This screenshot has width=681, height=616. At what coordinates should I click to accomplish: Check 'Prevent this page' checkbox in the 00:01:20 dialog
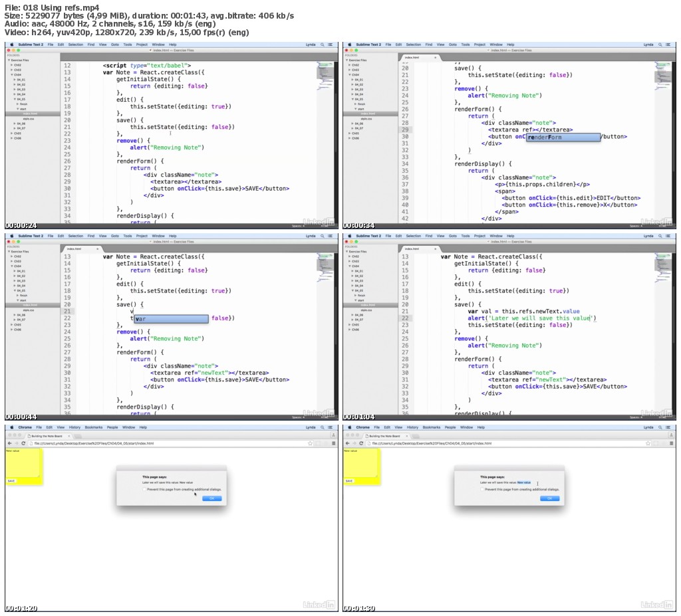144,489
